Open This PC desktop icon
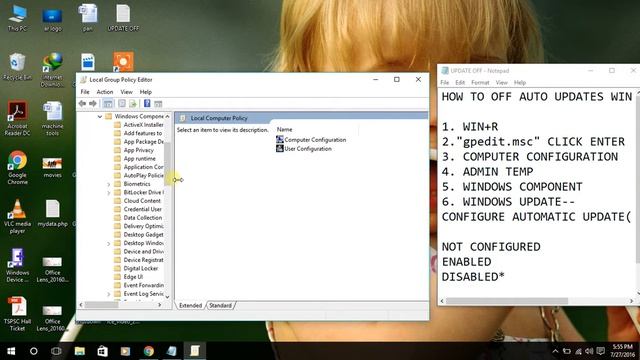 click(18, 19)
